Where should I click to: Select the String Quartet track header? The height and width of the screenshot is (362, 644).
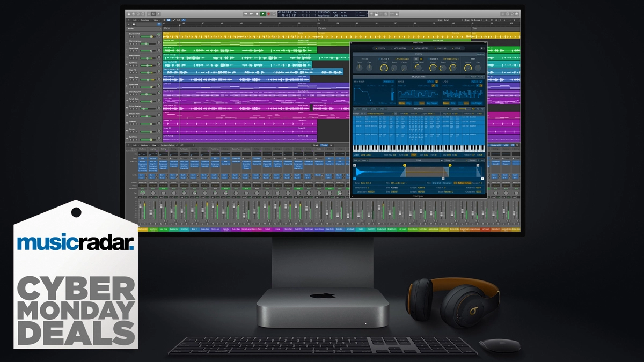click(x=142, y=107)
